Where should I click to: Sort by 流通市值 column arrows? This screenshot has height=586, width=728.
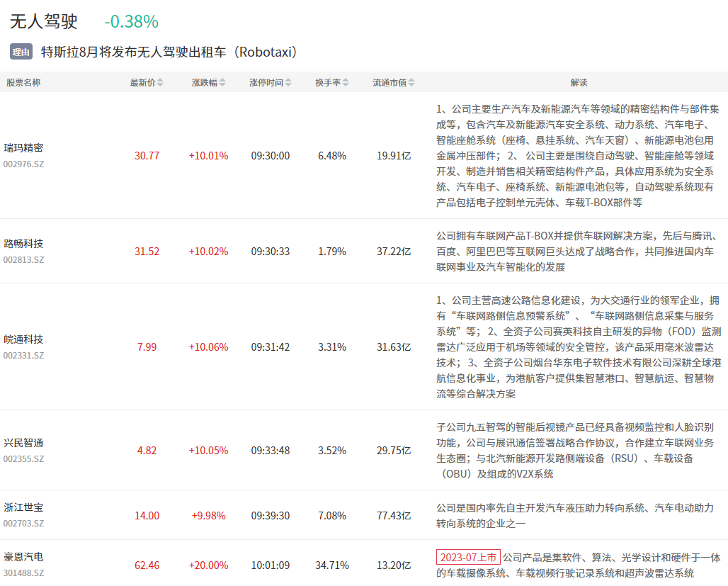tap(411, 83)
